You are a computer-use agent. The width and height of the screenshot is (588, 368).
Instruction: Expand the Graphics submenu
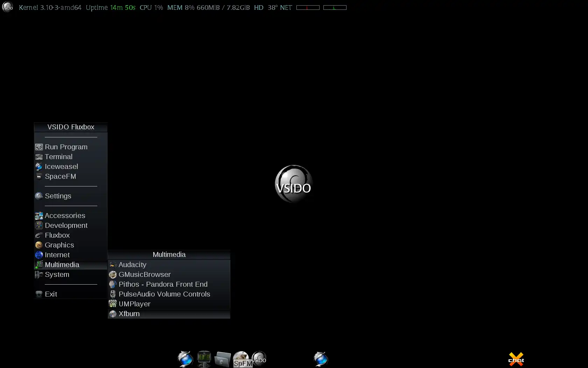[x=71, y=245]
